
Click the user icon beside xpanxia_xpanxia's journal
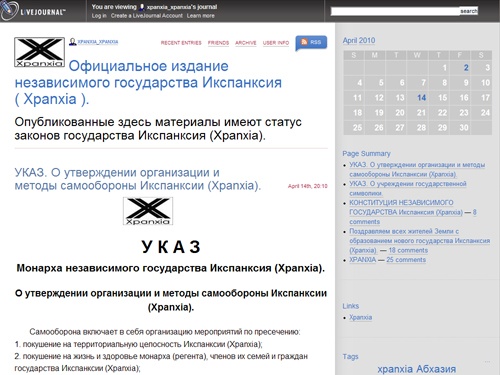142,7
